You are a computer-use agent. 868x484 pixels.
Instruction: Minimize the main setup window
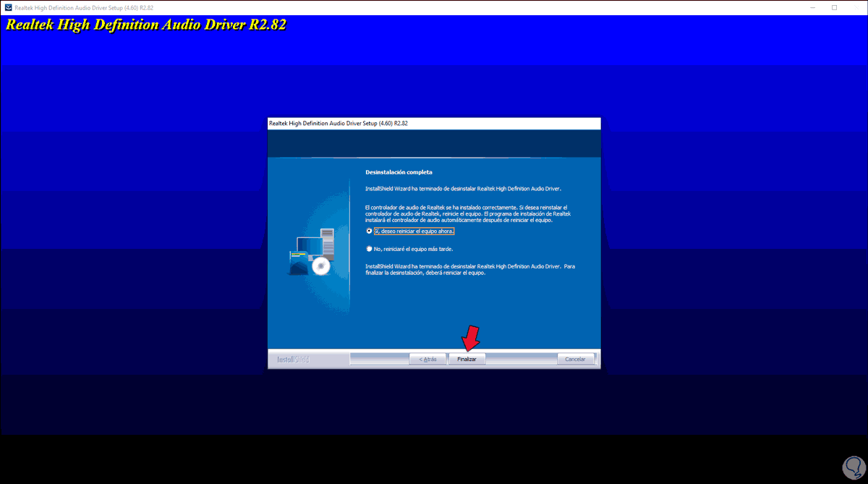tap(814, 7)
